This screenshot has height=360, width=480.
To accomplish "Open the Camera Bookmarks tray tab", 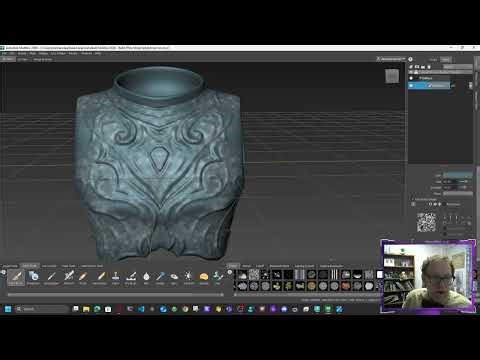I will click(x=332, y=266).
